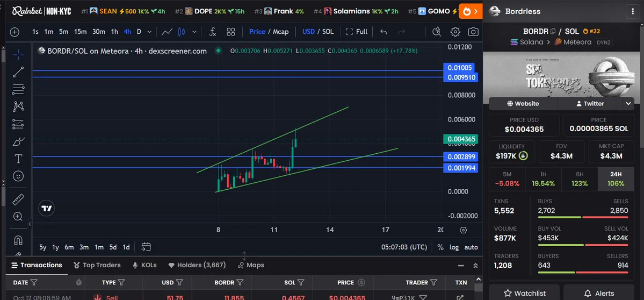Open the forecasting and measurement tools

(18, 124)
